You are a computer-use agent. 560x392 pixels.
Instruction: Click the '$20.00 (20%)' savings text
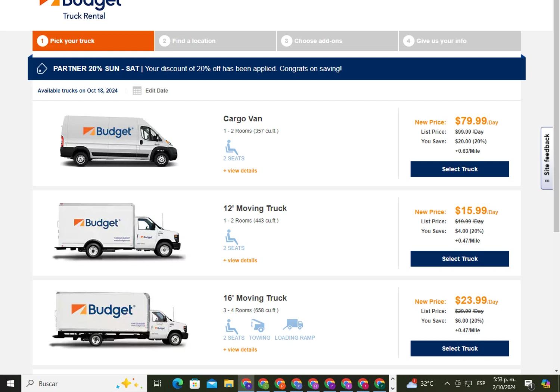click(x=471, y=141)
